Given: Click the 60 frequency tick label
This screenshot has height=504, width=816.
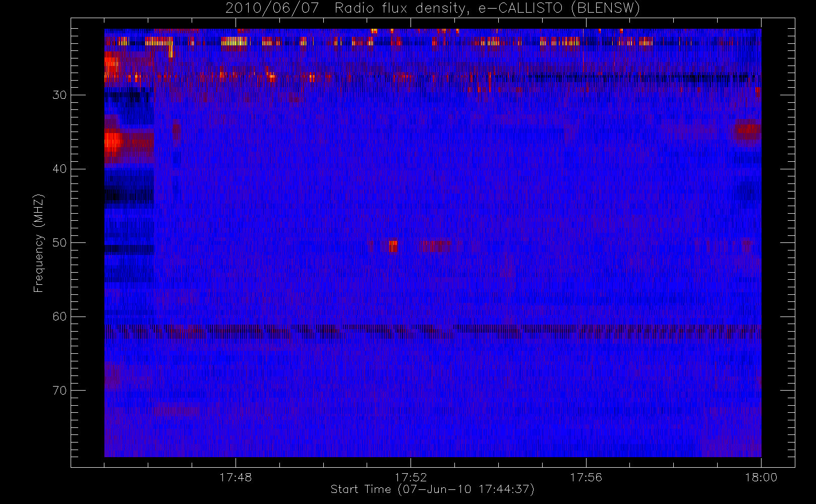Looking at the screenshot, I should (x=60, y=317).
